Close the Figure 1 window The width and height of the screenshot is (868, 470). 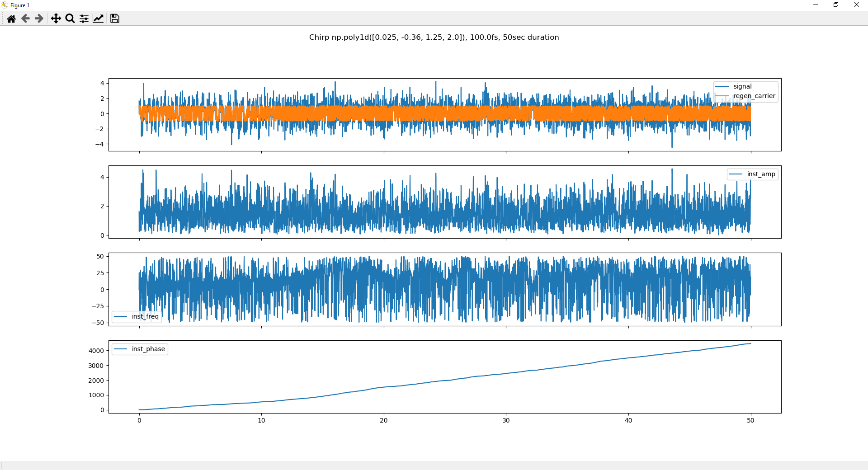pyautogui.click(x=857, y=5)
